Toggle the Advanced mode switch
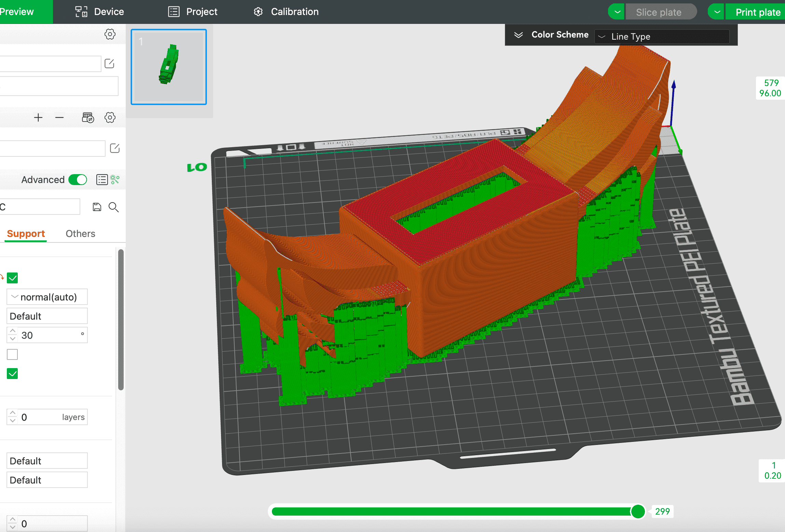 click(x=78, y=180)
